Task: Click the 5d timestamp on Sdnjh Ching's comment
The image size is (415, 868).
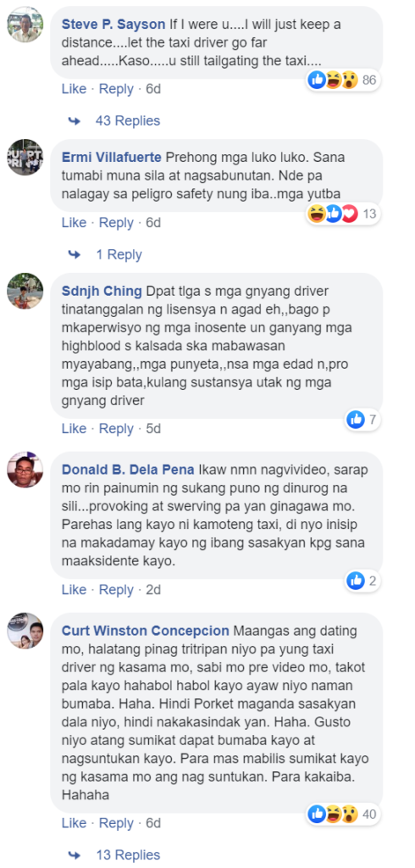Action: pos(153,428)
